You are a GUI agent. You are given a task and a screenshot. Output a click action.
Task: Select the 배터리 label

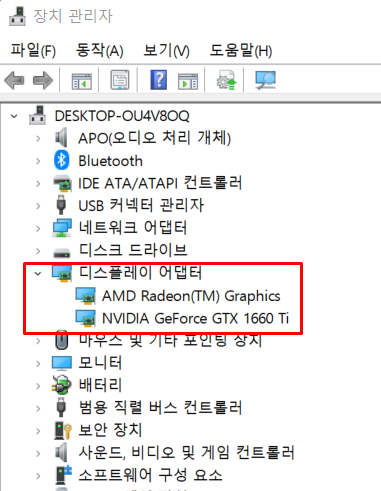[100, 385]
